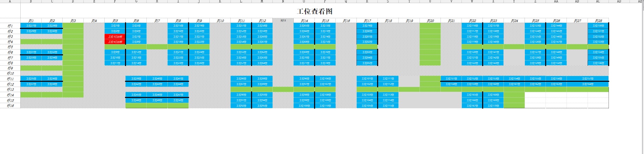Click the 行10 row label
This screenshot has height=154, width=644.
pos(10,73)
